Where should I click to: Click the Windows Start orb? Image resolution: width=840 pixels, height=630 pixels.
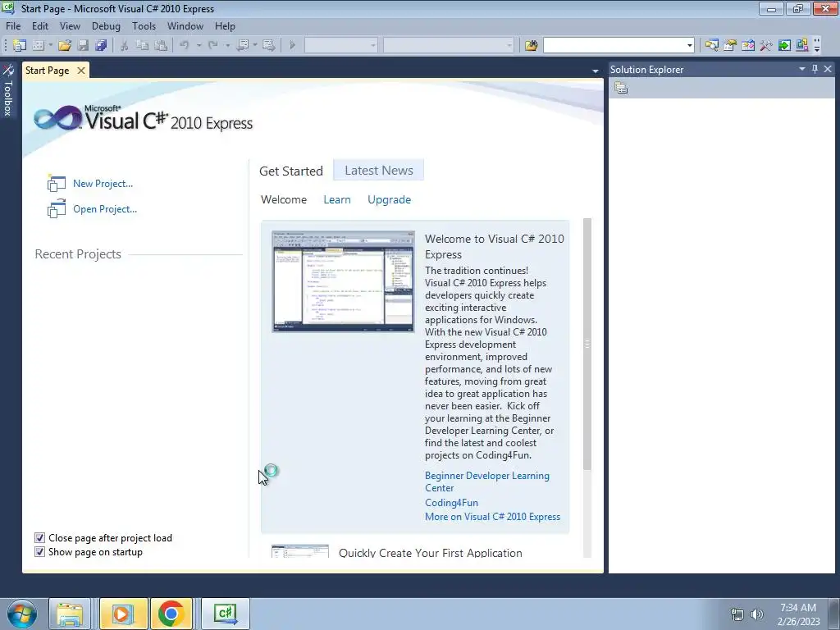[22, 614]
